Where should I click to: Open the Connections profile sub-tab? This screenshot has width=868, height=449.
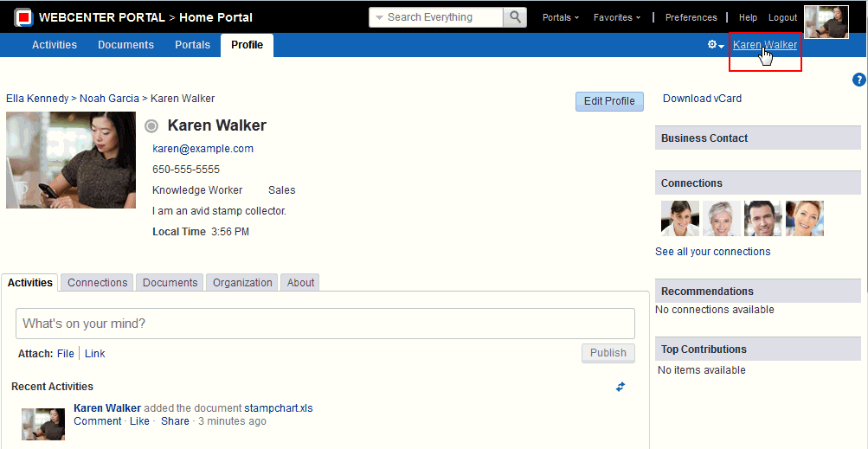pyautogui.click(x=98, y=282)
